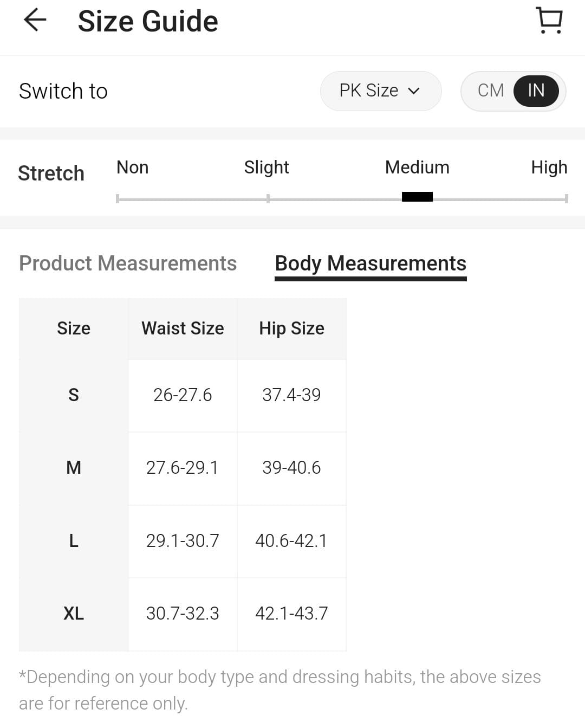Click the High stretch label
Image resolution: width=585 pixels, height=728 pixels.
(x=549, y=167)
